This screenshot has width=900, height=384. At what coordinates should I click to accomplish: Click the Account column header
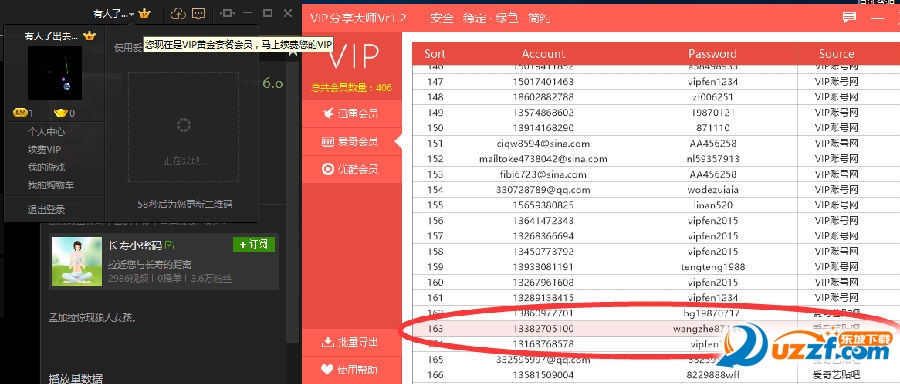pyautogui.click(x=543, y=54)
